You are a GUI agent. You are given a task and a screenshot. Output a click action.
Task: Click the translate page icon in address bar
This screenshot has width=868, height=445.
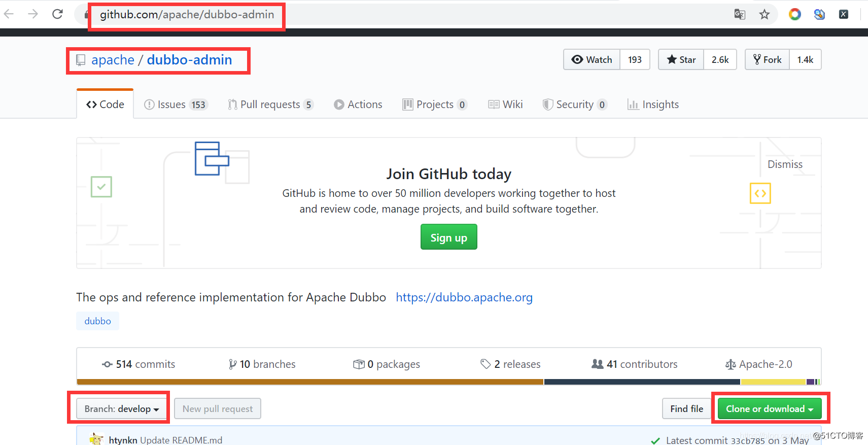740,14
